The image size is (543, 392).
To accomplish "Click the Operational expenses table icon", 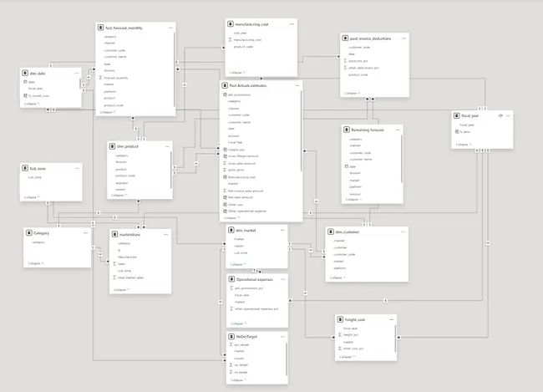I will pyautogui.click(x=231, y=279).
